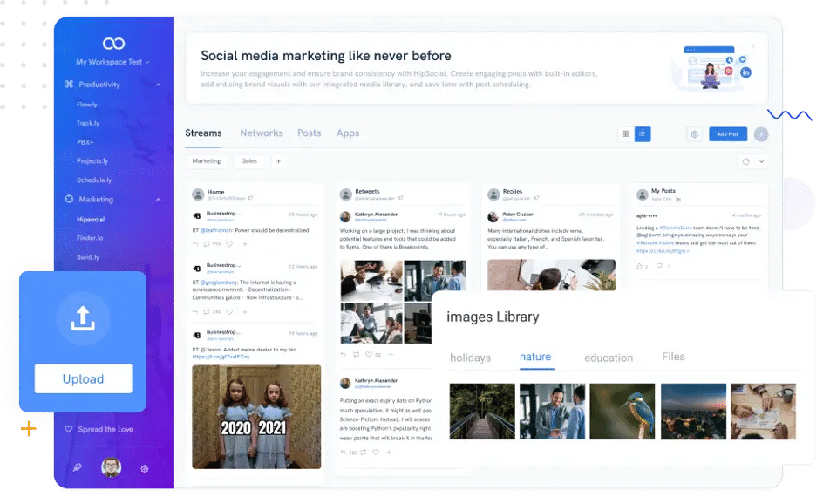Switch to list view layout

(643, 134)
